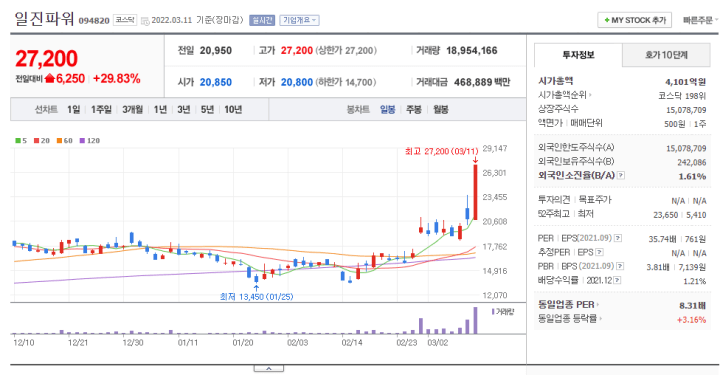This screenshot has height=375, width=720.
Task: Click the 일진파워 stock name heading
Action: [44, 19]
